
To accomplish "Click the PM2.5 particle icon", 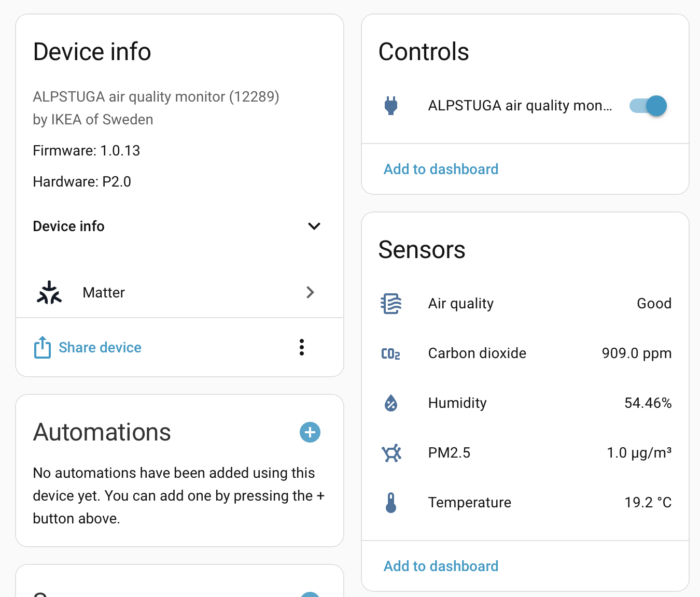I will pos(391,453).
